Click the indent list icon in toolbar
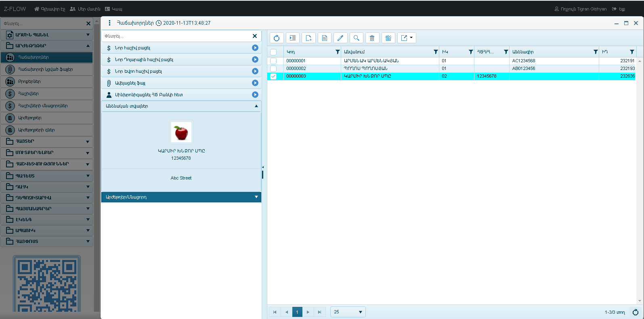The image size is (644, 319). click(293, 38)
